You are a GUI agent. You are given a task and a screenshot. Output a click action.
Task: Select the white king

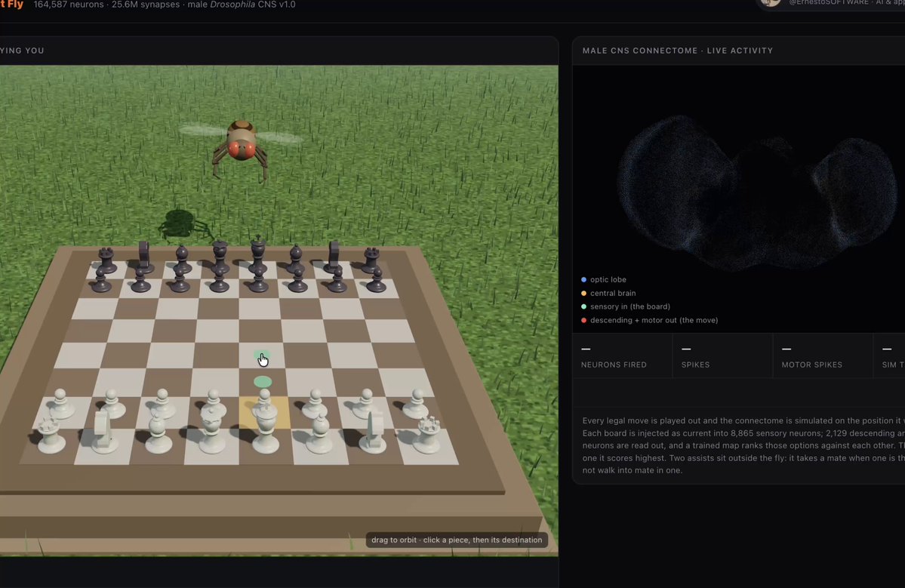(266, 428)
